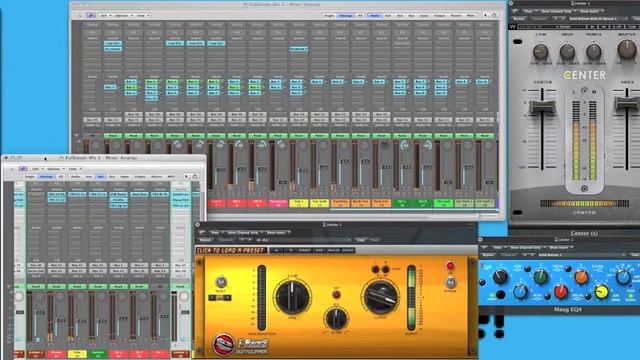Open Show Channel Strip dropdown in Center window
640x360 pixels.
pos(557,11)
